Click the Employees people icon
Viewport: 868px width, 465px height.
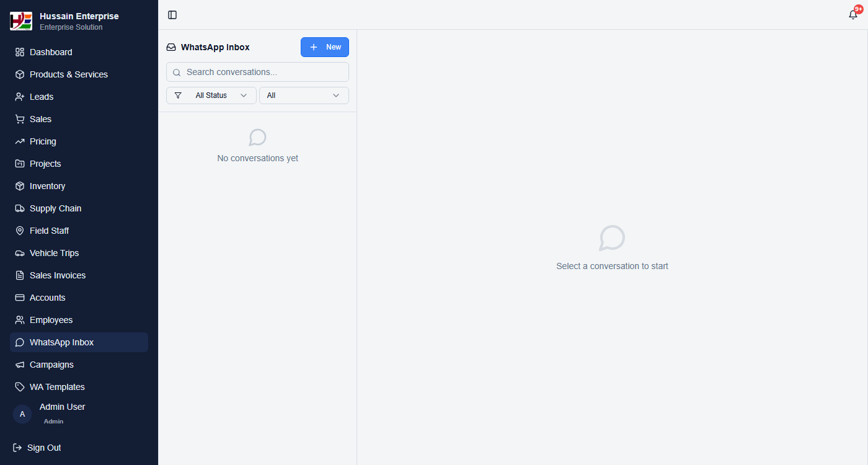pyautogui.click(x=20, y=320)
